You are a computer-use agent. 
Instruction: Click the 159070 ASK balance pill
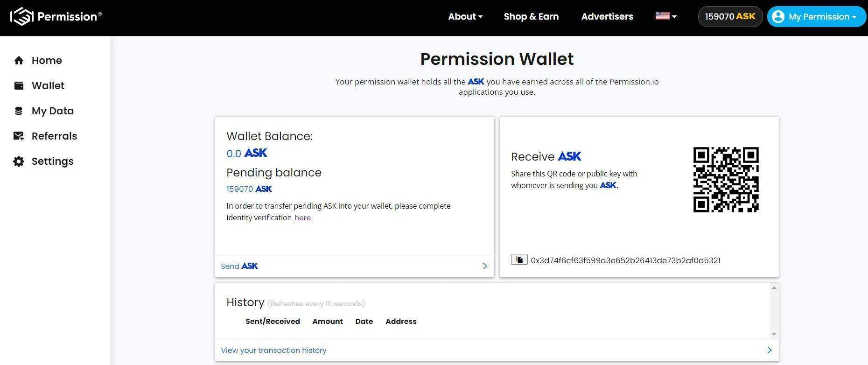pyautogui.click(x=730, y=16)
